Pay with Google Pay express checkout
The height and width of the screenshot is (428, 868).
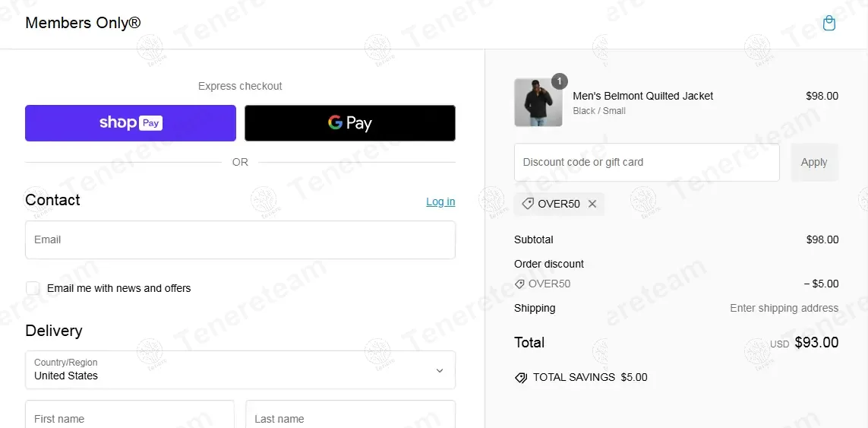coord(350,123)
